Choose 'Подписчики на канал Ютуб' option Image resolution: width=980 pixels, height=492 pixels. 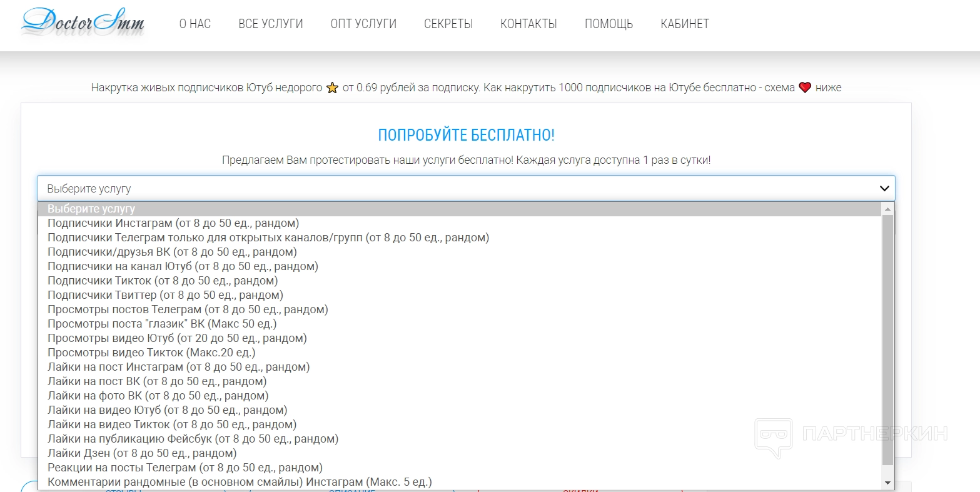[x=460, y=266]
